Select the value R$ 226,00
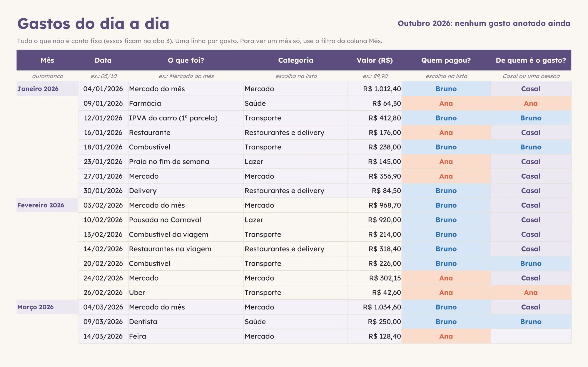 [x=375, y=263]
